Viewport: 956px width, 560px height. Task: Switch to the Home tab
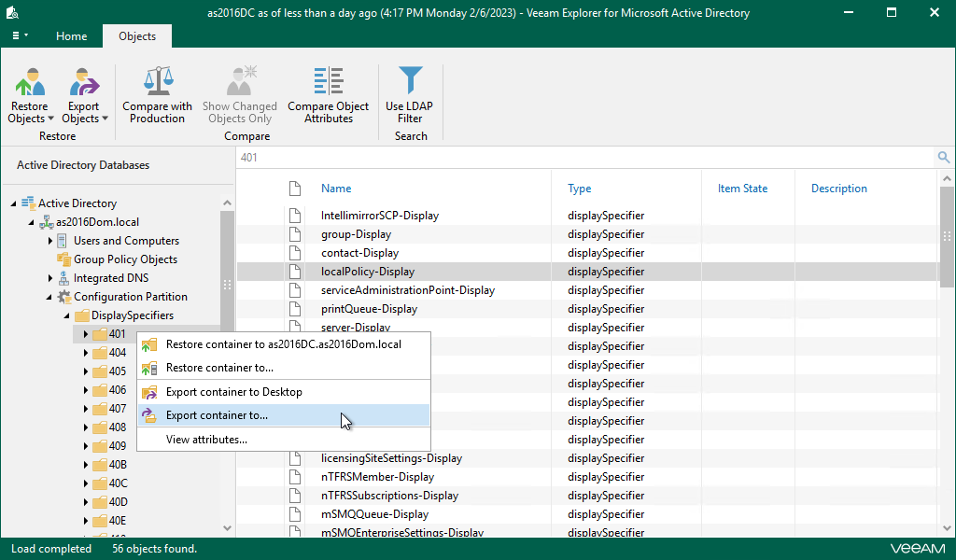click(71, 36)
